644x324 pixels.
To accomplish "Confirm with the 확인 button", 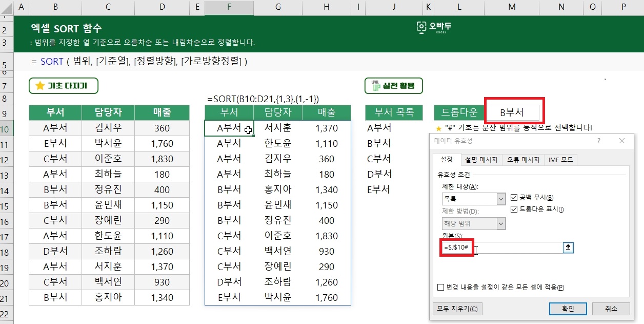I will (568, 309).
